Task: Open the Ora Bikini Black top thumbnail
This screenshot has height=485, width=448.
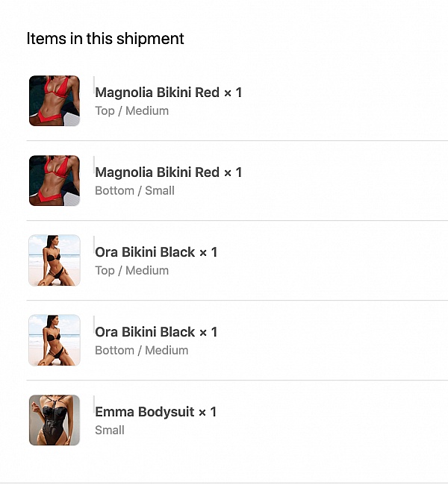Action: (x=55, y=260)
